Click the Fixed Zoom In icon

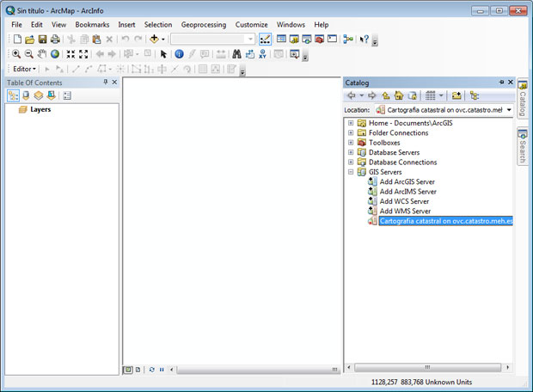70,53
